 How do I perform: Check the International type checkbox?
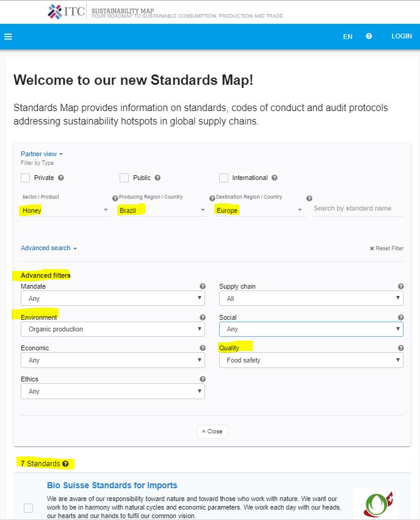(223, 178)
